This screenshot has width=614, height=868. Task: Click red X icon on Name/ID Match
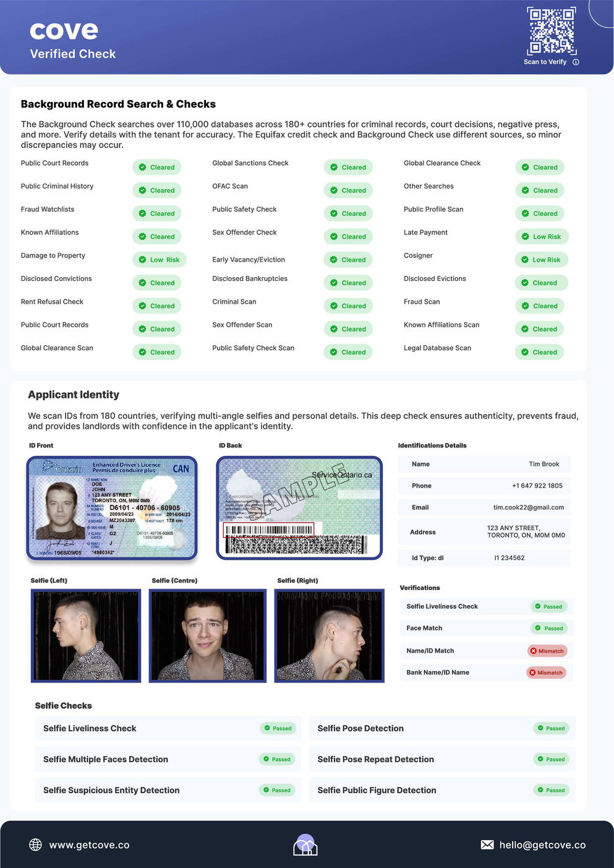click(x=534, y=651)
